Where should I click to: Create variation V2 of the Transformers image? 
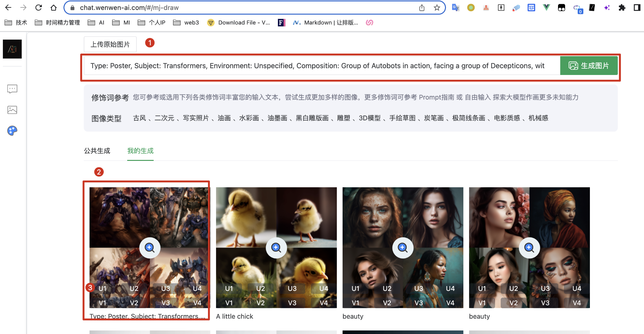pos(134,303)
